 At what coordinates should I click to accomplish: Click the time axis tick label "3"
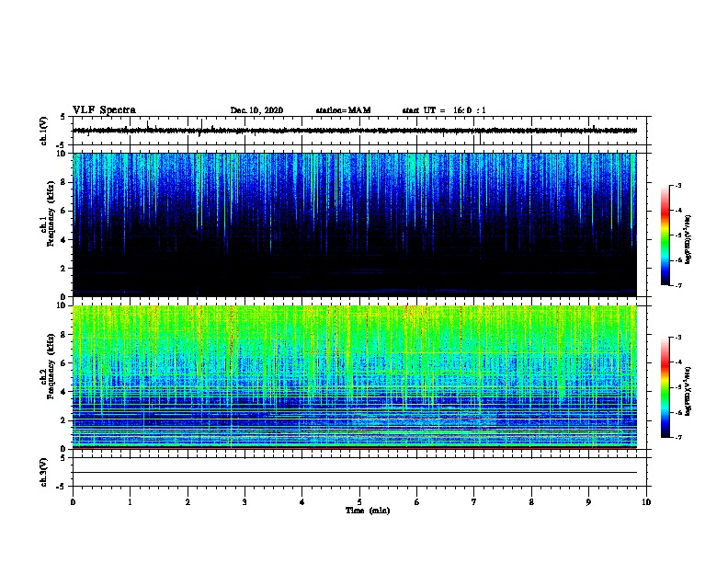click(x=245, y=502)
